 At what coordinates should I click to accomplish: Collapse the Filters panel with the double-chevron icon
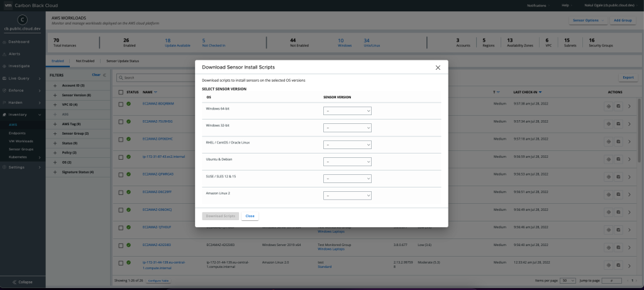(104, 75)
